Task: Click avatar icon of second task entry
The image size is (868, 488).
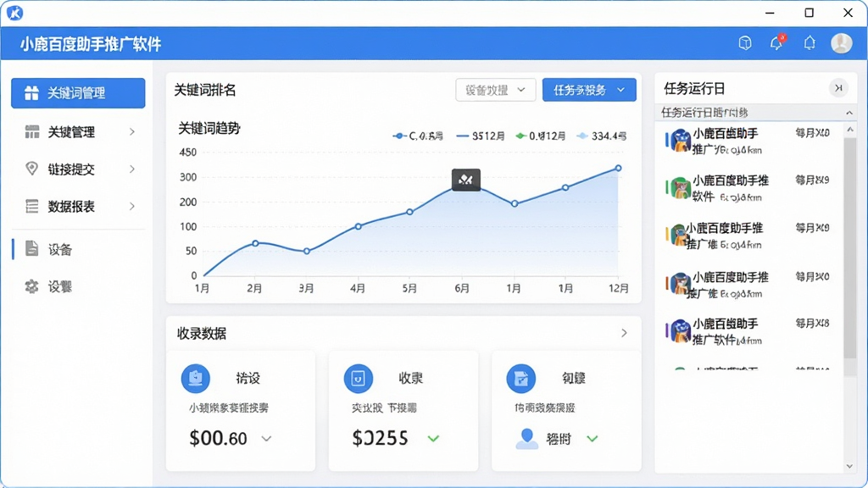Action: [680, 188]
